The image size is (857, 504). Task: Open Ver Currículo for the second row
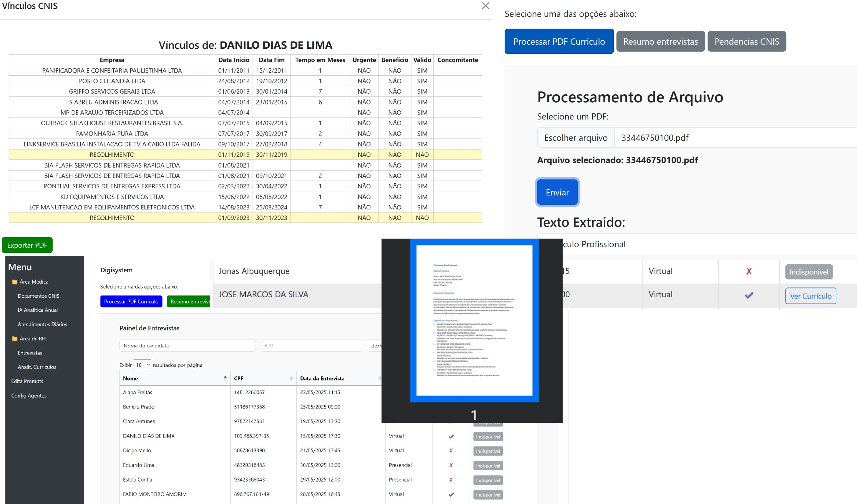pos(810,295)
